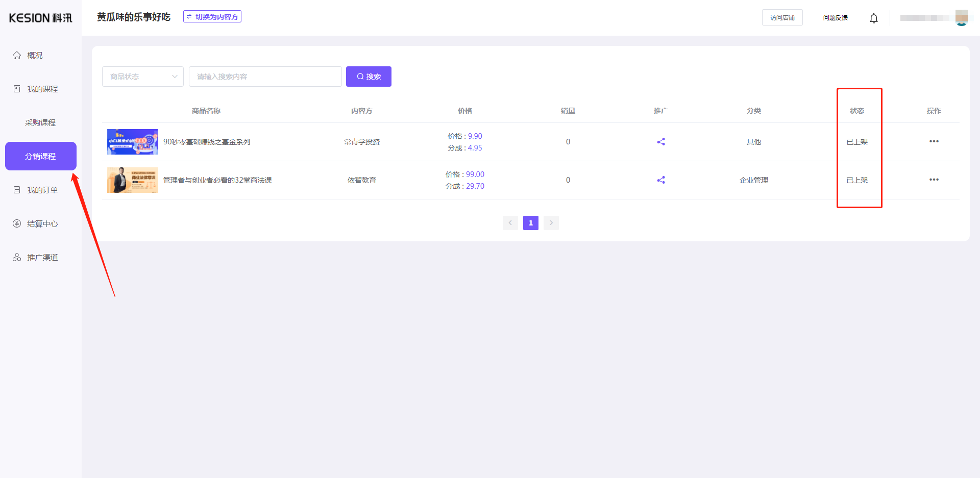Expand 我的课程 sidebar menu
Image resolution: width=980 pixels, height=478 pixels.
click(x=42, y=89)
